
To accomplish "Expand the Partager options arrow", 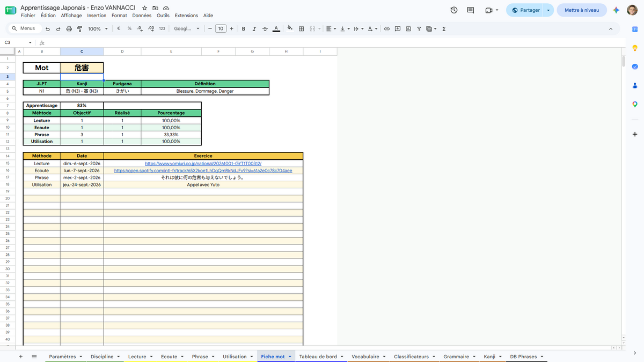I will click(x=548, y=10).
